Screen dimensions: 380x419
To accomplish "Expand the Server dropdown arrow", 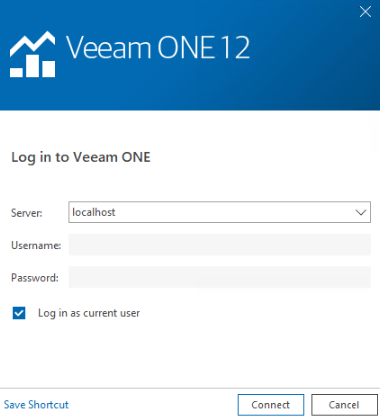I will pos(361,212).
